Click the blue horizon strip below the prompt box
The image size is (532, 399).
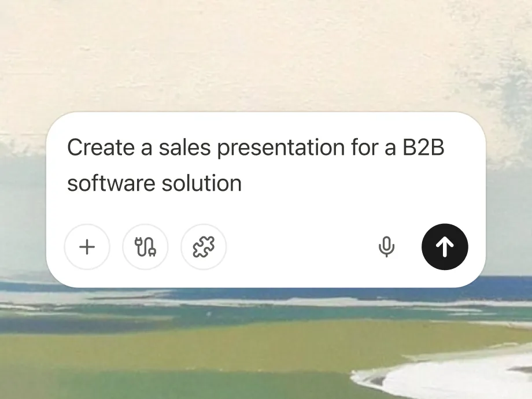pyautogui.click(x=509, y=283)
